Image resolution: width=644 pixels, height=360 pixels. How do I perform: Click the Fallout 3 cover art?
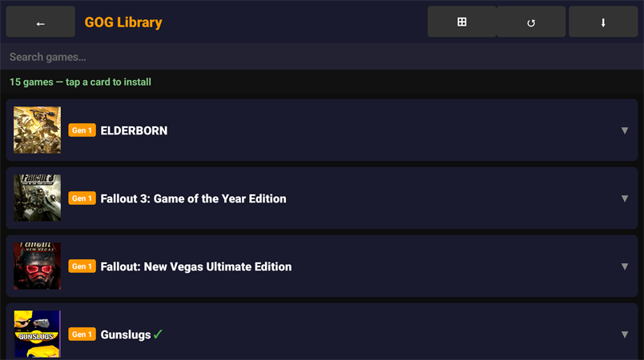click(37, 198)
